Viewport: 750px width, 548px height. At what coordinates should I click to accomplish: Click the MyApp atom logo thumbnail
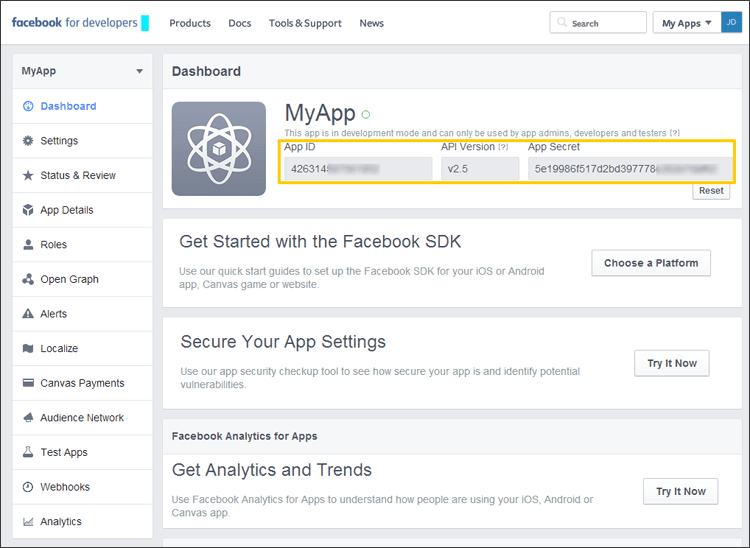click(x=219, y=148)
